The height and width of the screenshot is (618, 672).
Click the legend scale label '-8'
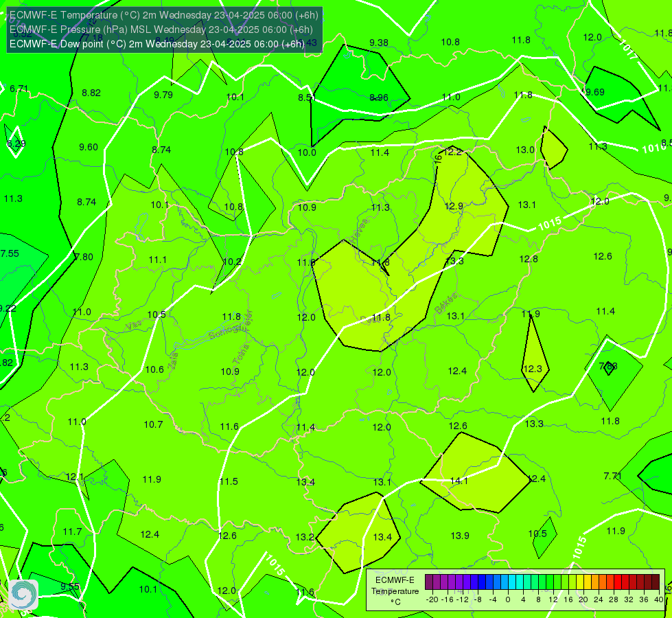(478, 599)
